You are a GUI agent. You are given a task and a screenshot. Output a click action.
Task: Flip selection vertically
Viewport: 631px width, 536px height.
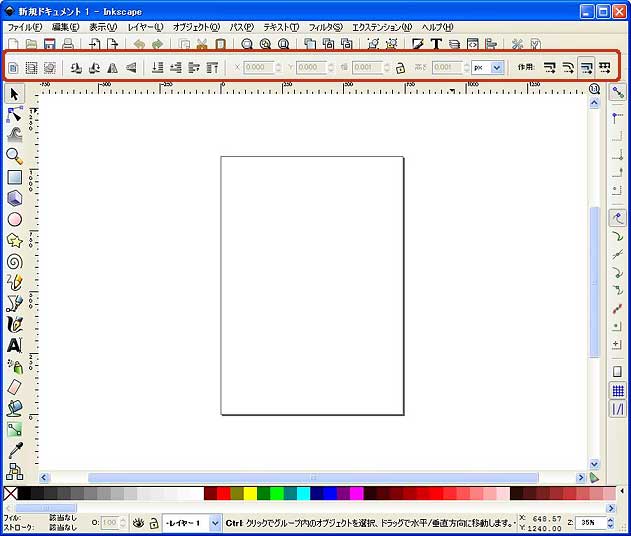(x=131, y=68)
